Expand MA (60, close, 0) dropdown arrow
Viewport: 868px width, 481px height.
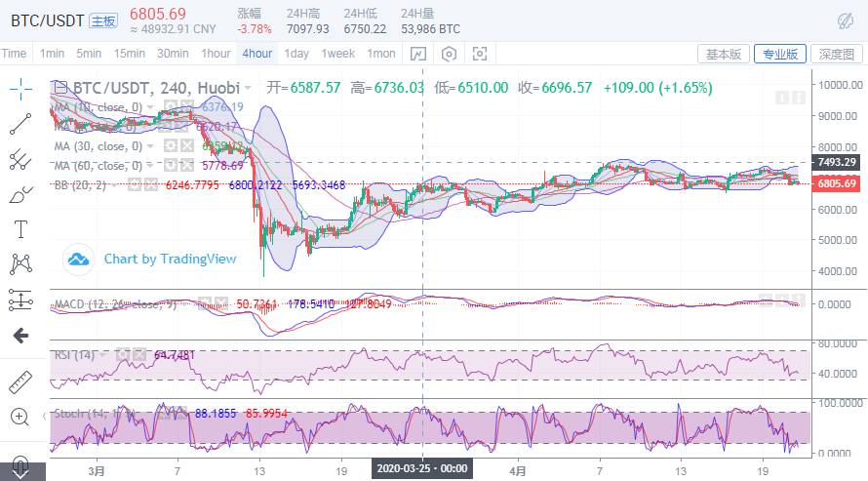click(150, 166)
